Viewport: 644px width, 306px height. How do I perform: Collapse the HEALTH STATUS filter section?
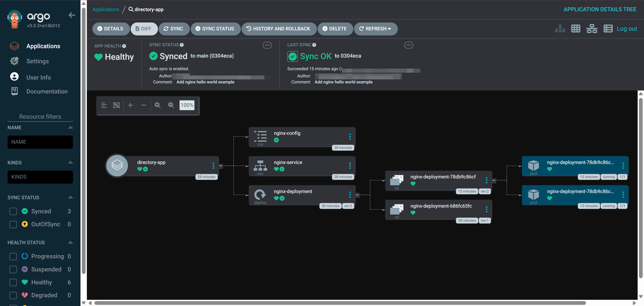point(70,242)
